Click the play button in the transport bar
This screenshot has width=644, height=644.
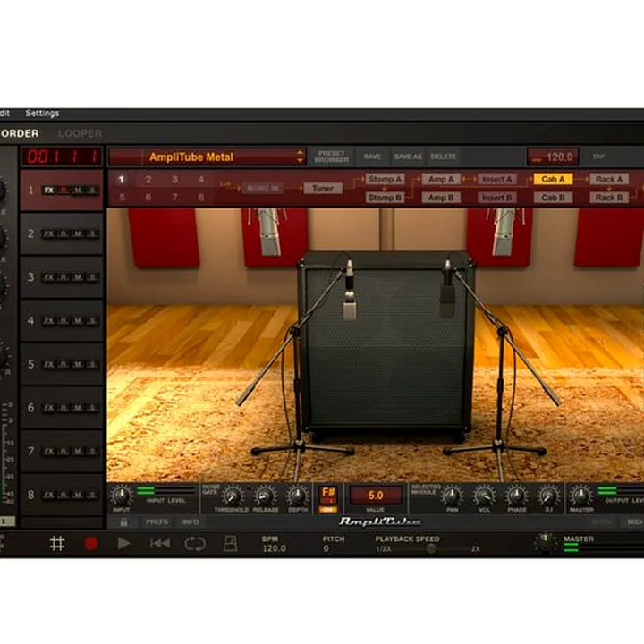(x=124, y=544)
